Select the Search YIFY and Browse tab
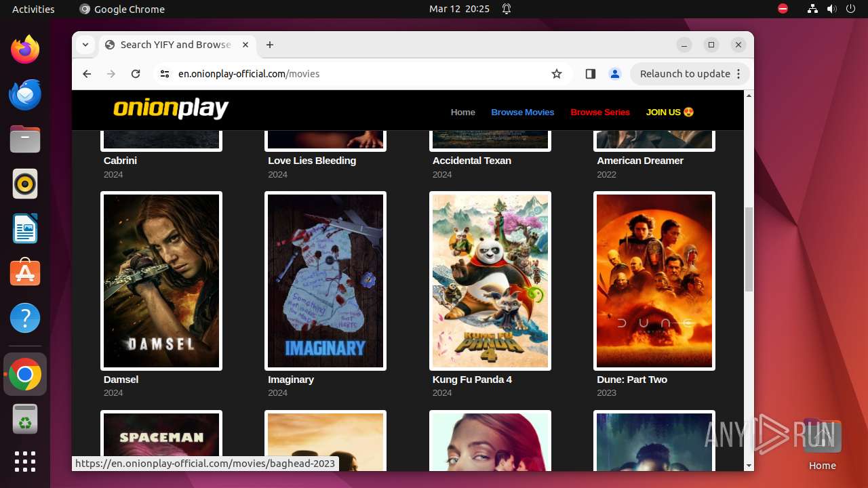Screen dimensions: 868x488 pyautogui.click(x=176, y=45)
